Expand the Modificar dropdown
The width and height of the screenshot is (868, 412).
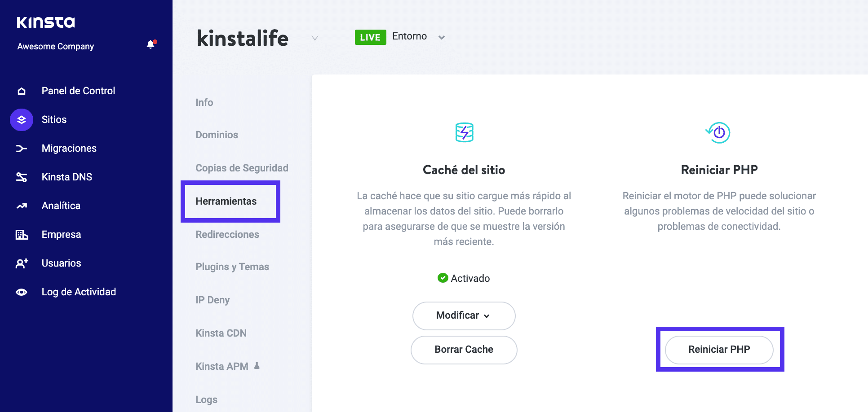click(464, 316)
